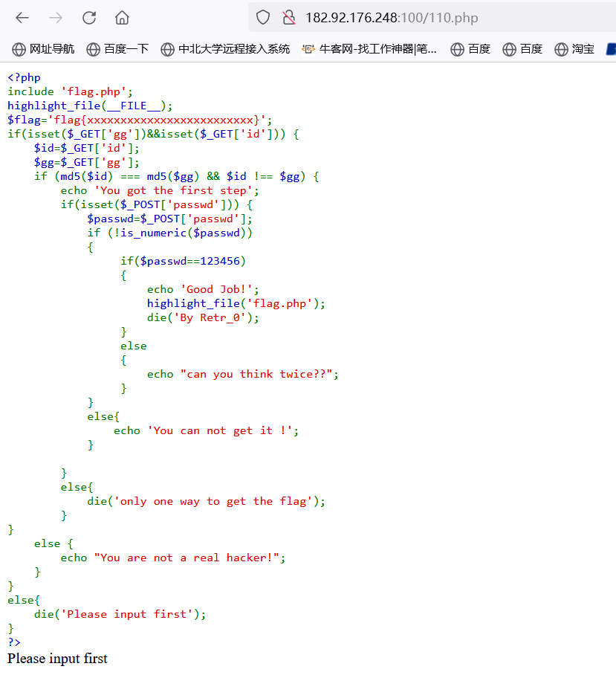Click the 'Please input first' output text
Image resolution: width=616 pixels, height=675 pixels.
[x=57, y=659]
